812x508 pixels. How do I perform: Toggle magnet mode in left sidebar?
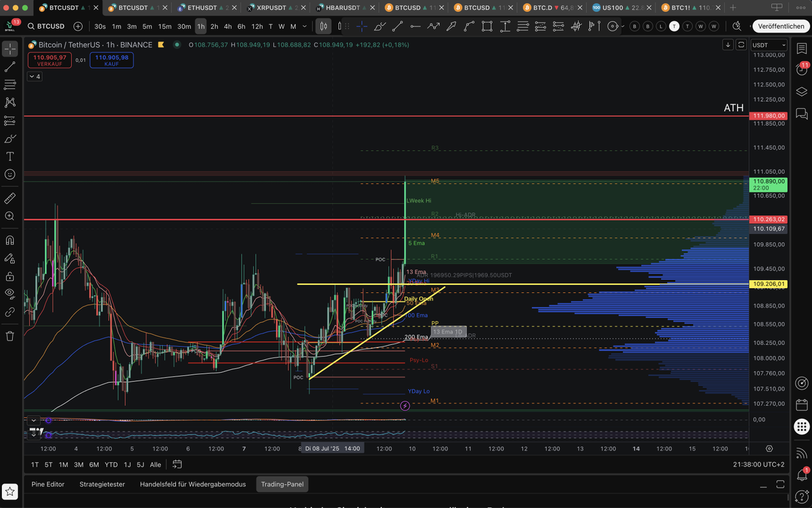(10, 239)
